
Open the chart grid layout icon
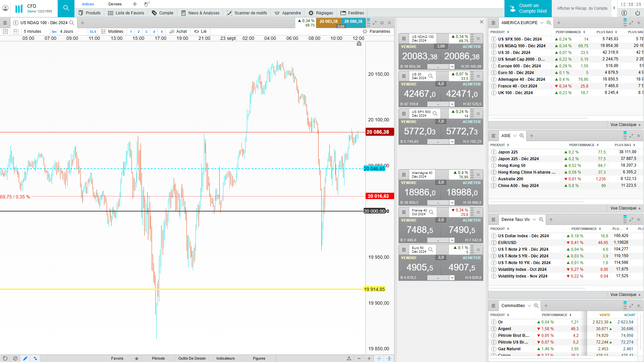tap(16, 32)
